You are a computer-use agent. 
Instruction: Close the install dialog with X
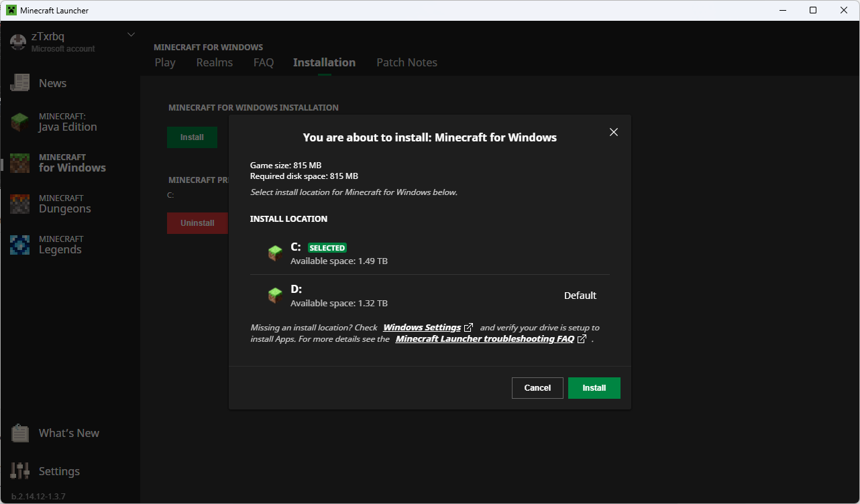(x=613, y=132)
